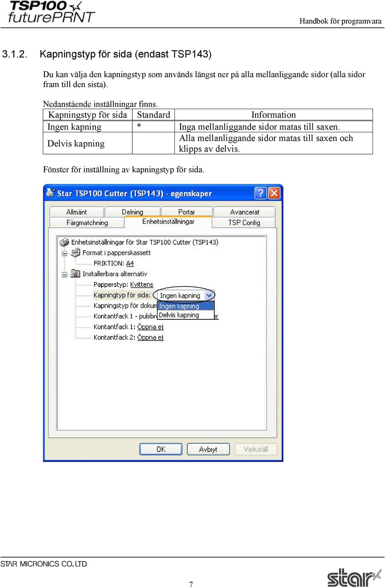
Task: Click Kontantfack 1 Öppna ej link
Action: click(x=150, y=327)
